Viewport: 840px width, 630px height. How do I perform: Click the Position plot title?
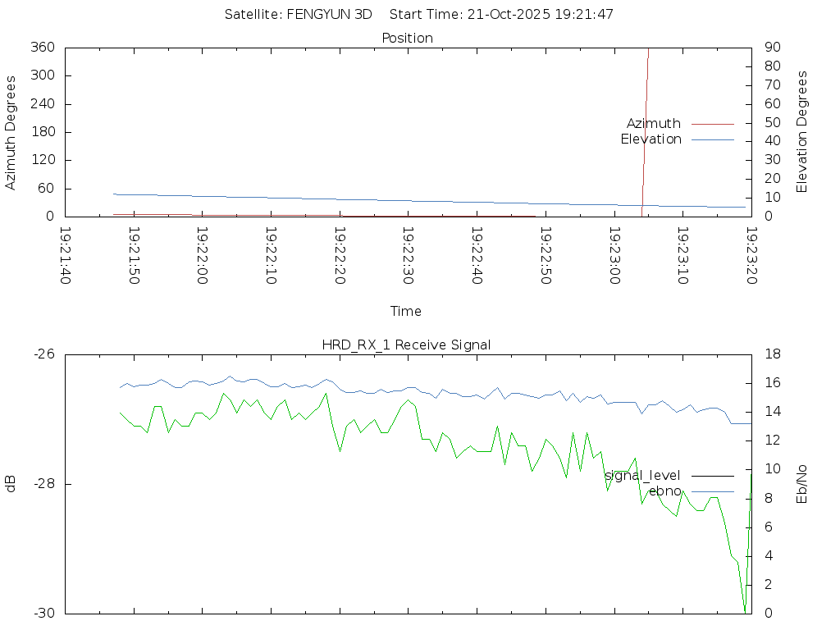point(408,39)
